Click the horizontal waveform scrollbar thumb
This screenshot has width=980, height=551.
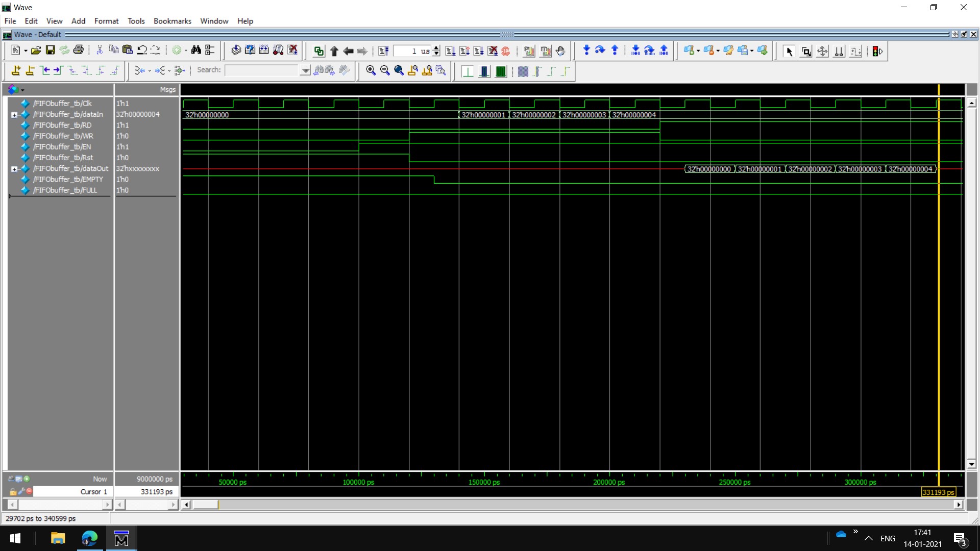click(x=206, y=505)
